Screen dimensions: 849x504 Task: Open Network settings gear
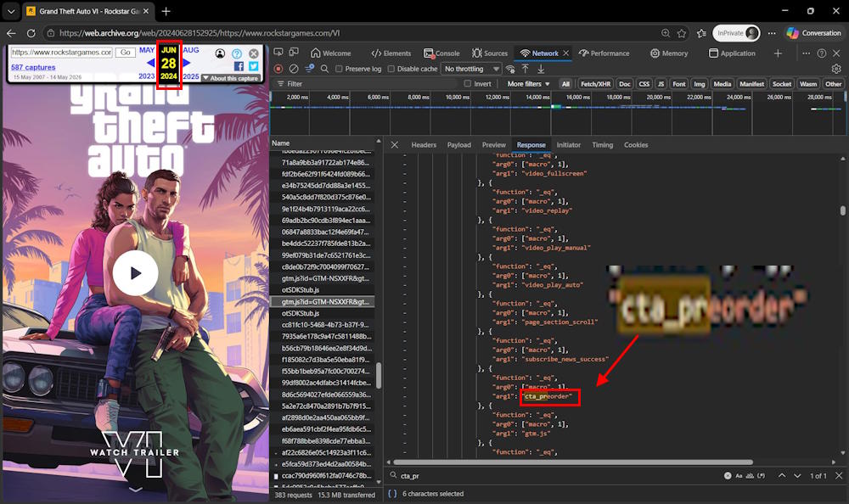coord(836,69)
